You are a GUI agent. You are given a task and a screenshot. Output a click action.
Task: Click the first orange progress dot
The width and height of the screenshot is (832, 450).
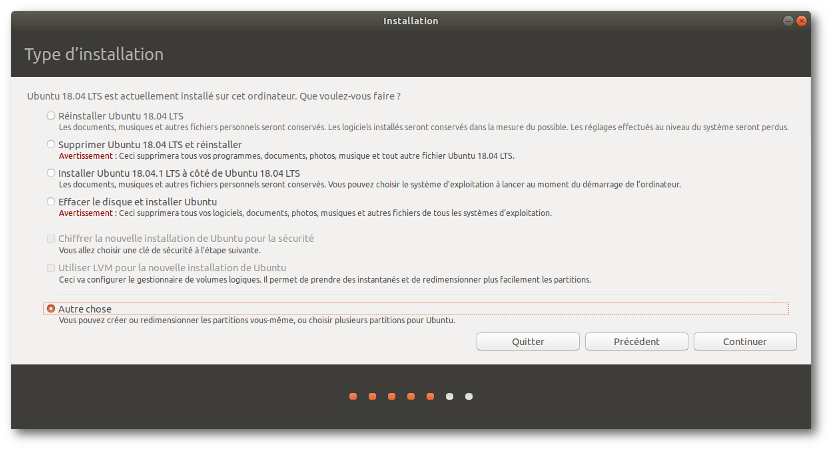pos(353,397)
